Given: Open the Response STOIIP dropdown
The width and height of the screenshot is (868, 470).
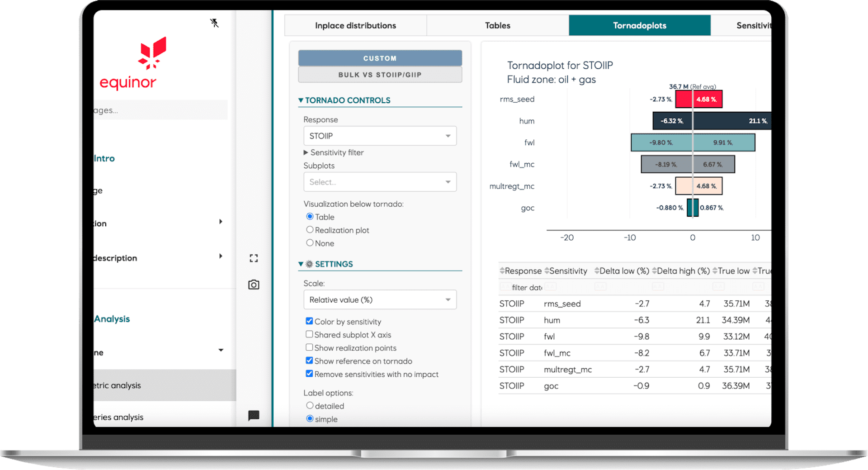Looking at the screenshot, I should pos(380,136).
